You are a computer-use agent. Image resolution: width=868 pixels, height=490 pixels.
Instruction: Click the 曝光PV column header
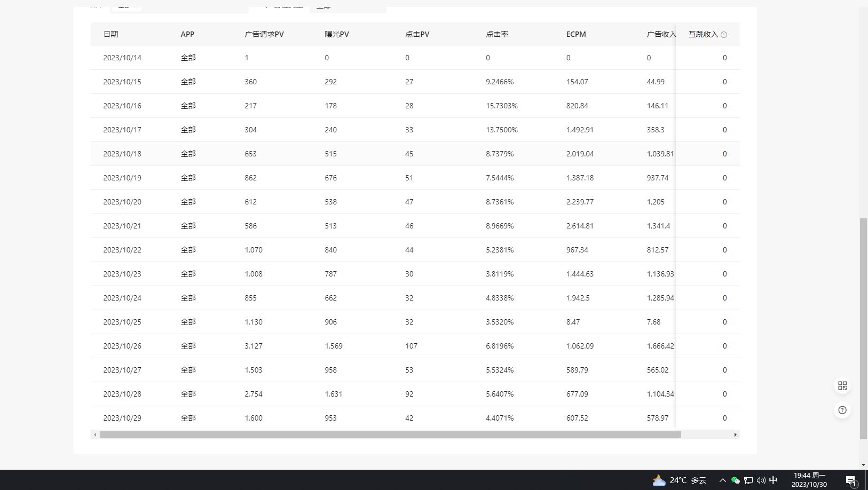click(x=337, y=34)
